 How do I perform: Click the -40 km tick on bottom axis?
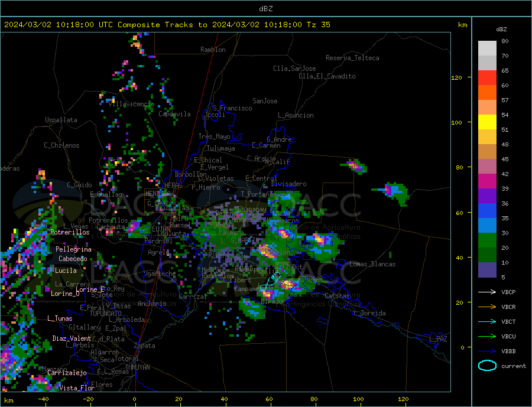(x=43, y=399)
